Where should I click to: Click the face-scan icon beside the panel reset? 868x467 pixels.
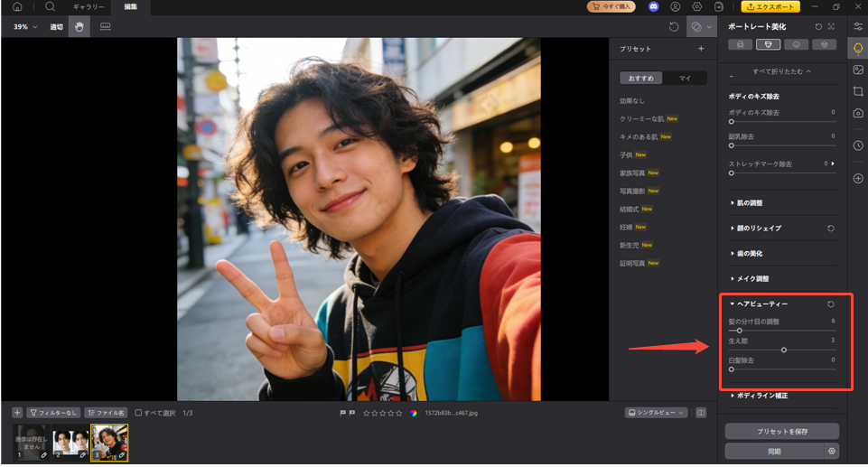point(832,26)
